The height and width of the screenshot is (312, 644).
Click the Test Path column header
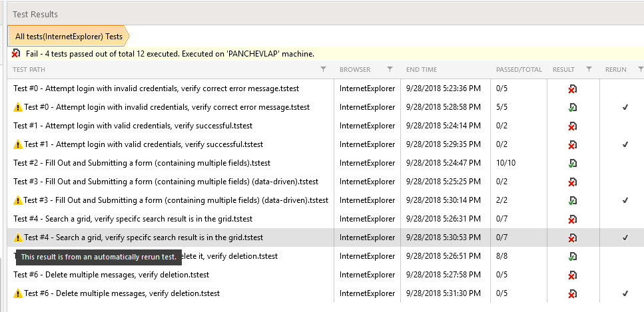(29, 70)
